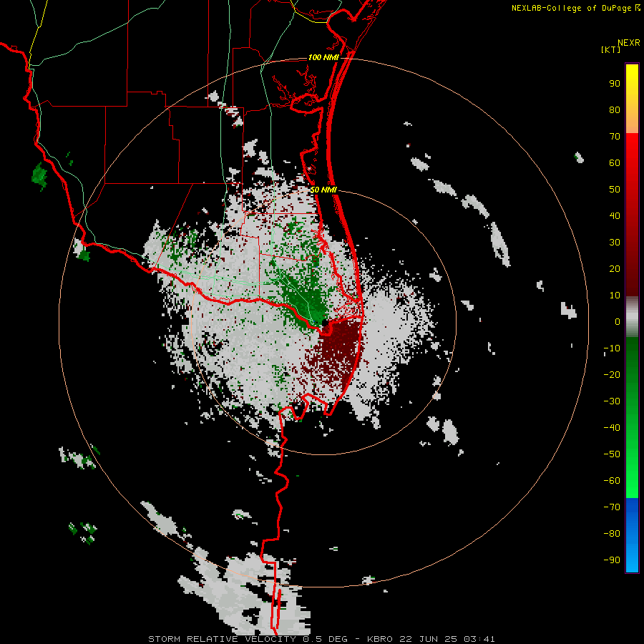Image resolution: width=644 pixels, height=644 pixels.
Task: Click the 30 value on velocity scale
Action: [x=615, y=243]
